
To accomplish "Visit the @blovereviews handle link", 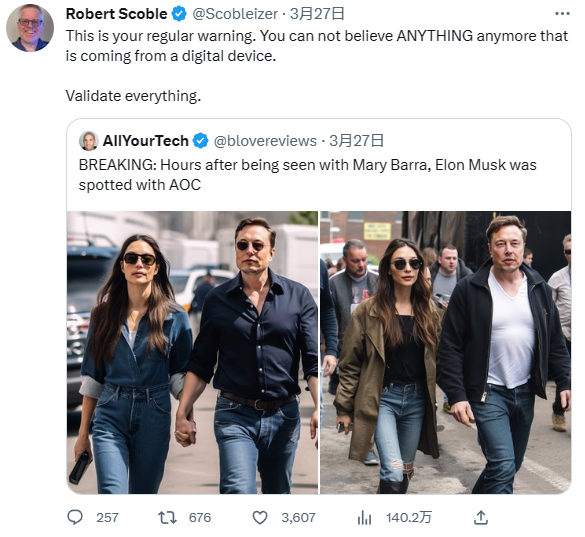I will [265, 141].
